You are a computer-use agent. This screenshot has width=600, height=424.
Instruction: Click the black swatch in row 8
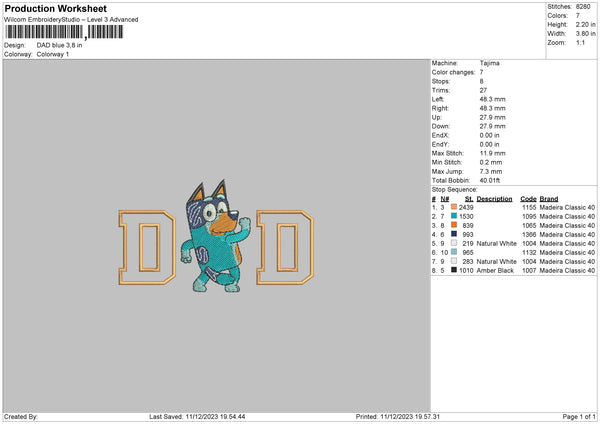pos(454,270)
